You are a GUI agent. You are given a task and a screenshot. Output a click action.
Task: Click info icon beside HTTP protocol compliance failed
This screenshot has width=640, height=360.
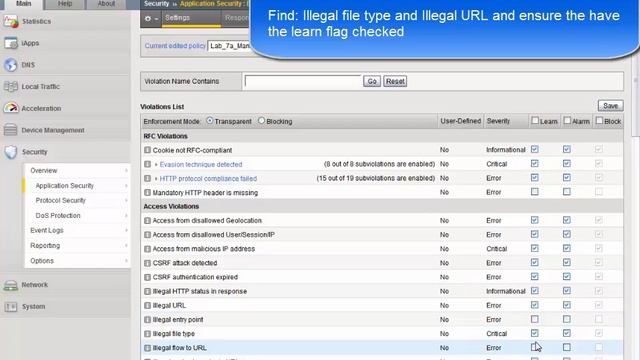[x=147, y=178]
